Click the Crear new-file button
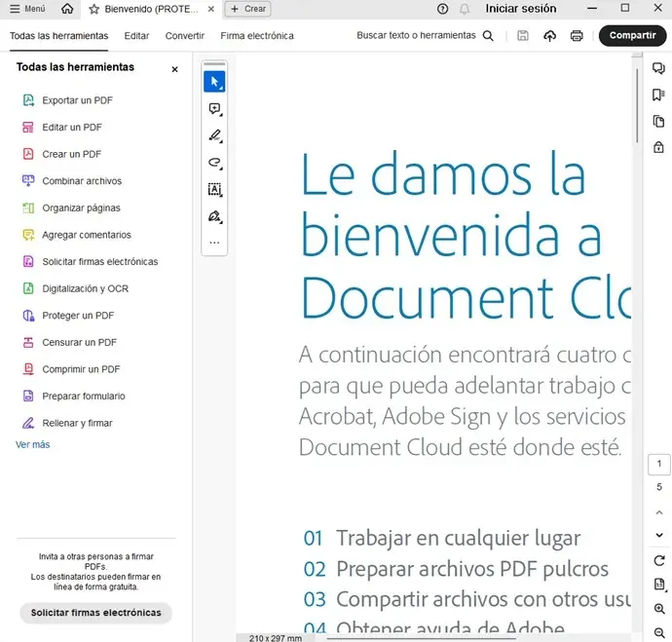672x642 pixels. click(248, 9)
